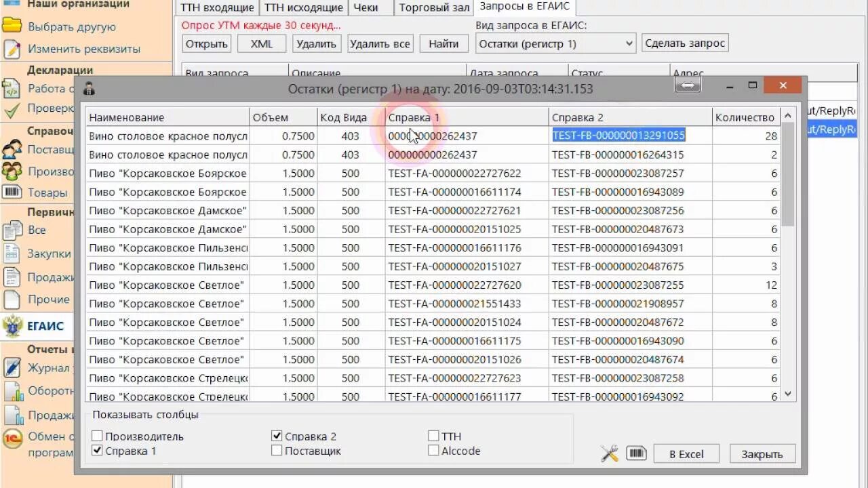Click the Открыть button
The image size is (868, 488).
point(206,43)
